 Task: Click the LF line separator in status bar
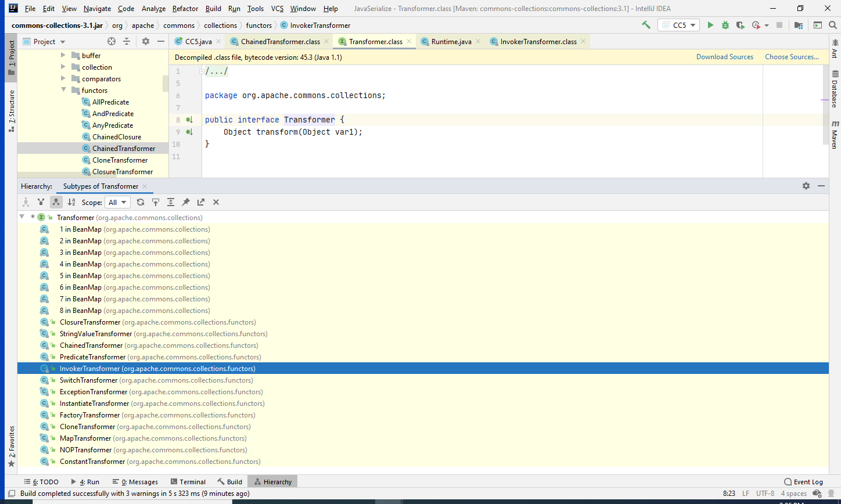pos(745,494)
